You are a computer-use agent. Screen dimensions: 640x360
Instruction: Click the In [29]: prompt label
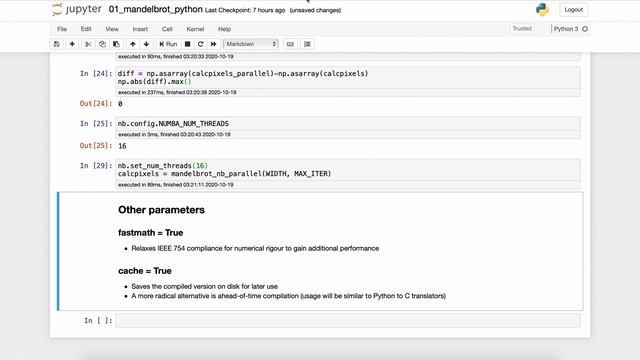[96, 166]
